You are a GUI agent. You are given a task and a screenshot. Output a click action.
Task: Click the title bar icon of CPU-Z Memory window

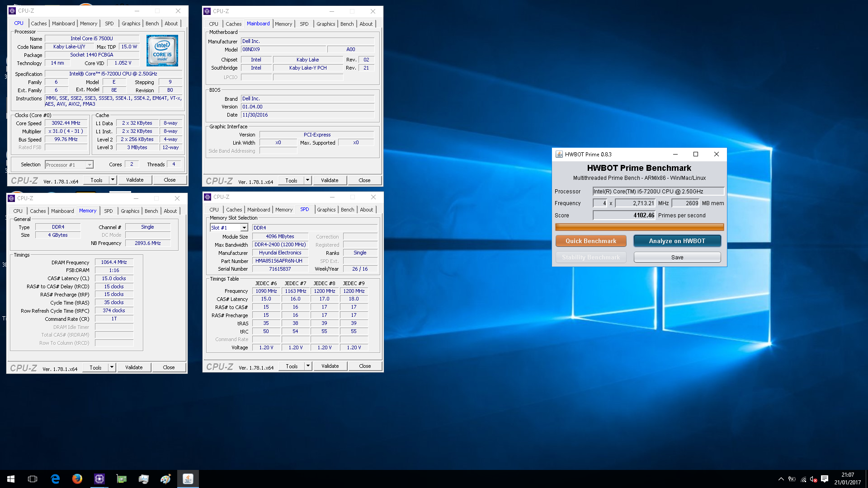point(11,198)
